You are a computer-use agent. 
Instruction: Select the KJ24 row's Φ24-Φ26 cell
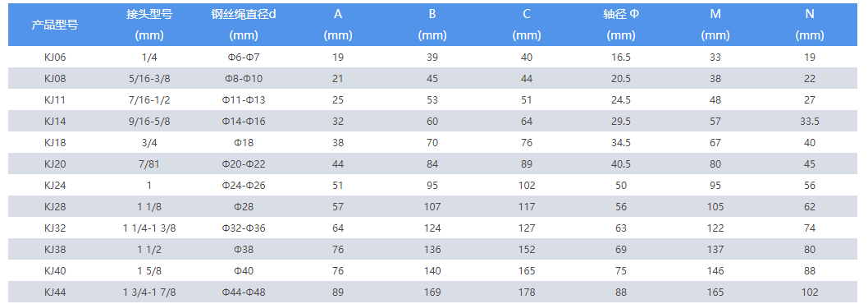[x=244, y=186]
